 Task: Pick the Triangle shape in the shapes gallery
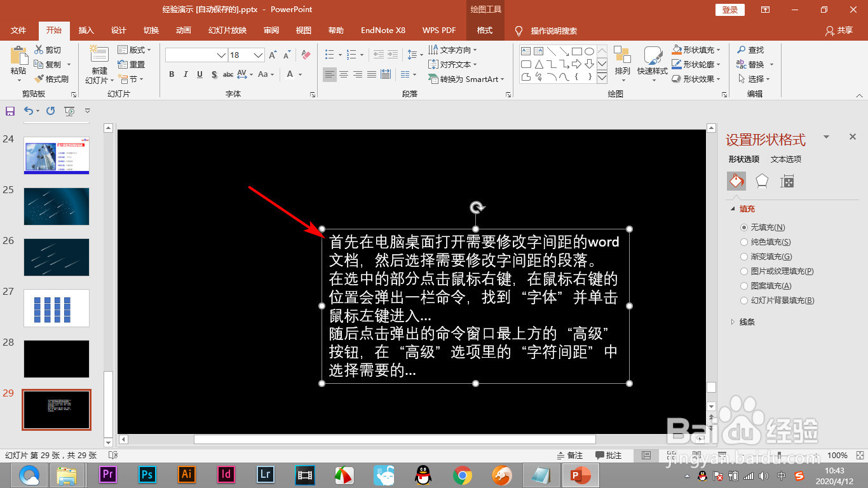pyautogui.click(x=539, y=64)
